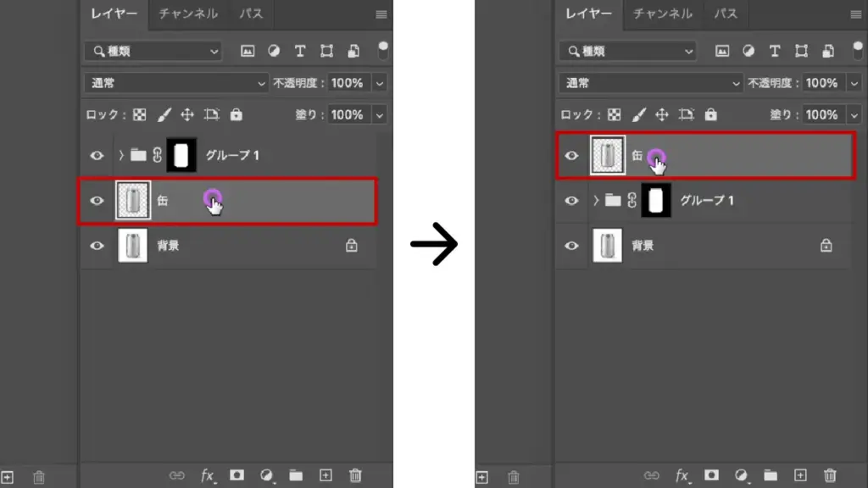Screen dimensions: 868x488
Task: Expand the グループ 1 folder in right panel
Action: coord(596,201)
